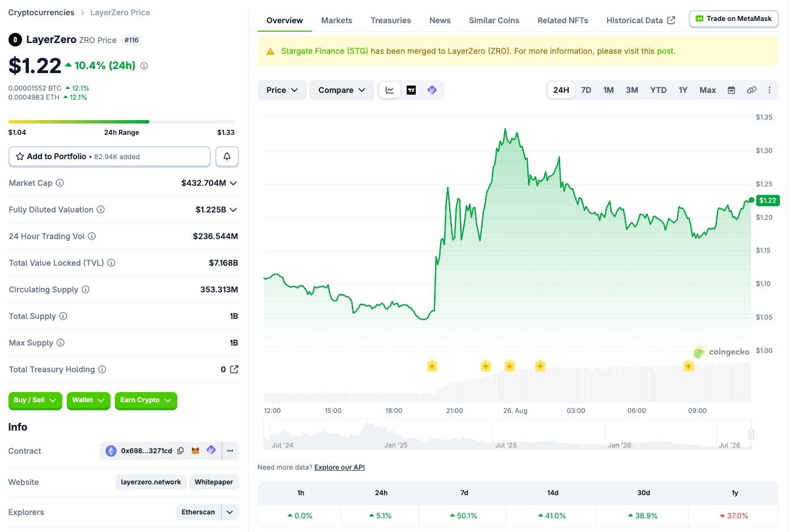
Task: Open the TradingView chart icon
Action: [411, 90]
